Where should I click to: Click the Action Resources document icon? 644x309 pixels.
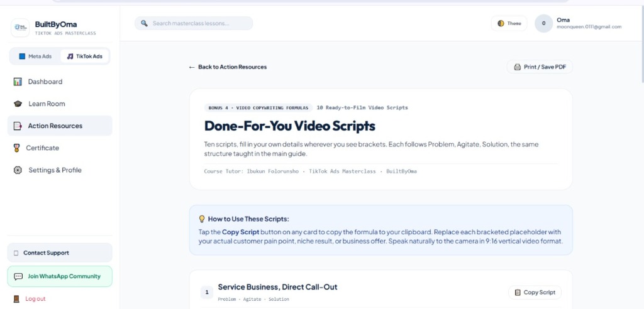click(x=18, y=126)
